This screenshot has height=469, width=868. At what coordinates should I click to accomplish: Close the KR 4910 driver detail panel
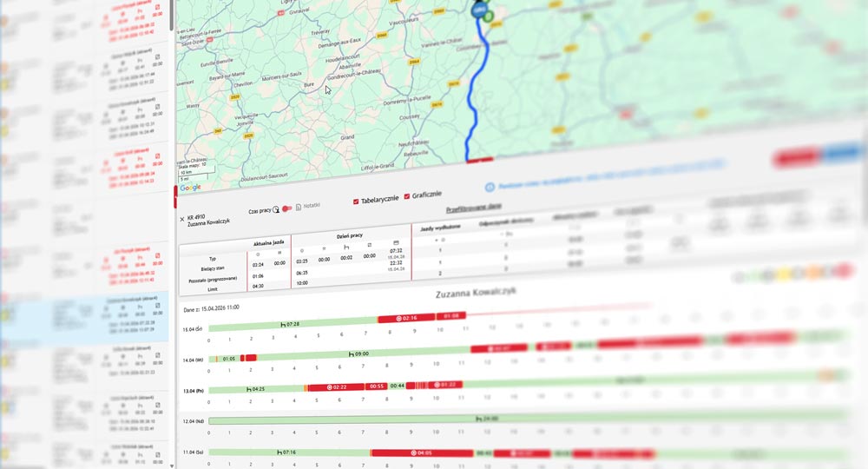point(182,219)
